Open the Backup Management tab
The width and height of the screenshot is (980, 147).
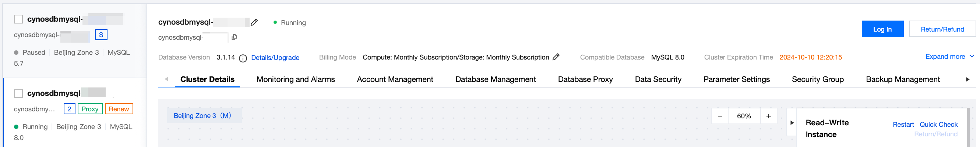coord(903,79)
